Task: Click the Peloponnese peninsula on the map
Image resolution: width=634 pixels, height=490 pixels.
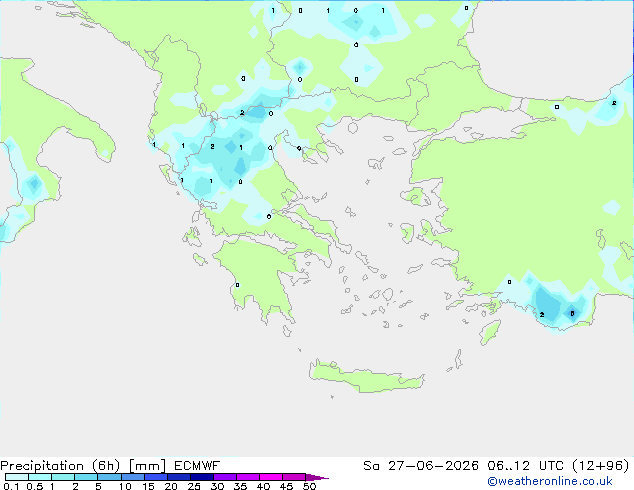Action: (x=263, y=275)
